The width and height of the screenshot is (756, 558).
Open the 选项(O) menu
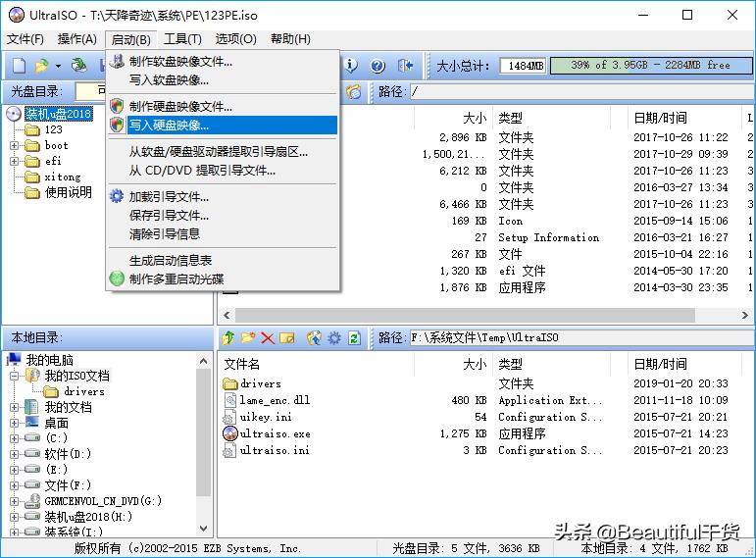click(x=235, y=39)
